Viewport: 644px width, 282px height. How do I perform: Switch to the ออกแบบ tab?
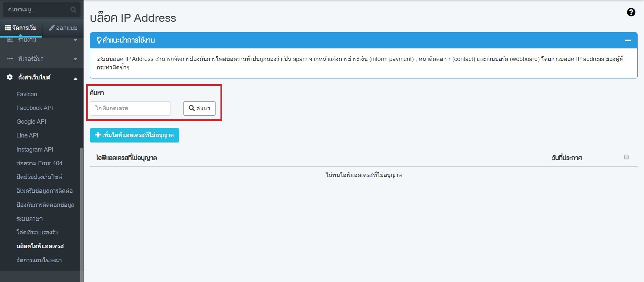[x=63, y=28]
